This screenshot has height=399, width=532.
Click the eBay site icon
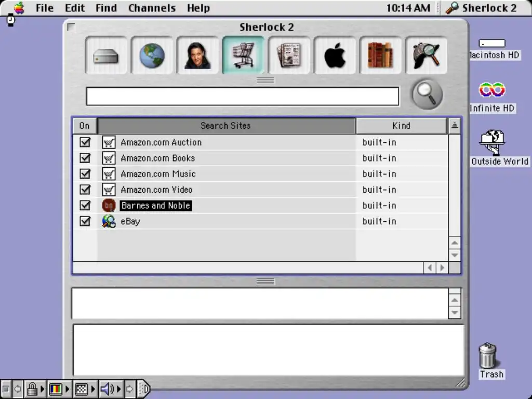point(109,221)
